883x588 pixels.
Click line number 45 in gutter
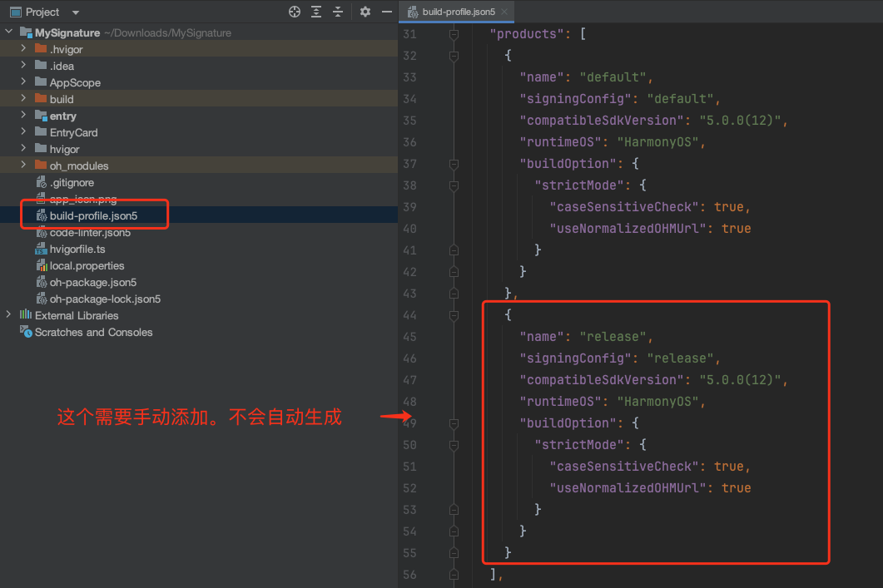[x=410, y=337]
